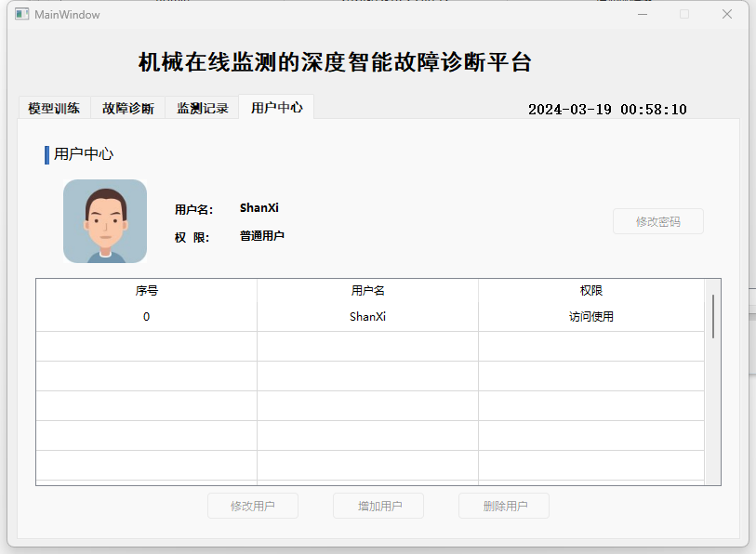Image resolution: width=756 pixels, height=554 pixels.
Task: Click the 权限 column header
Action: click(x=591, y=291)
